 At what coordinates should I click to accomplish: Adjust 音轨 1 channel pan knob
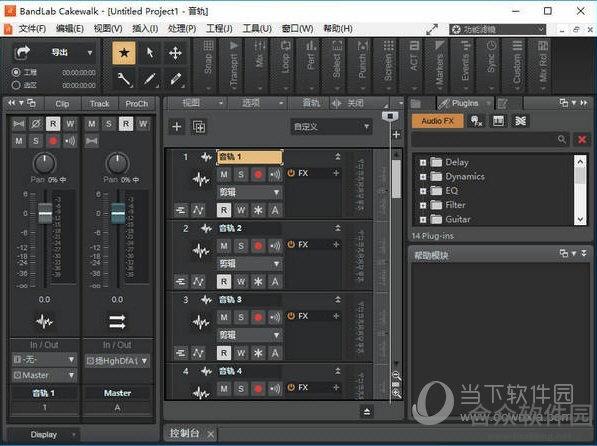[45, 163]
